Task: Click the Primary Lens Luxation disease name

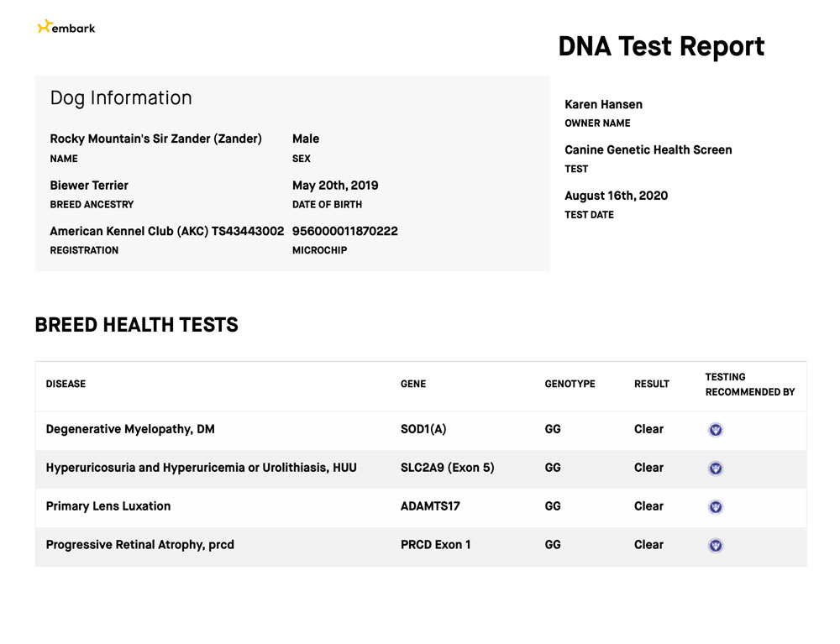Action: (x=108, y=506)
